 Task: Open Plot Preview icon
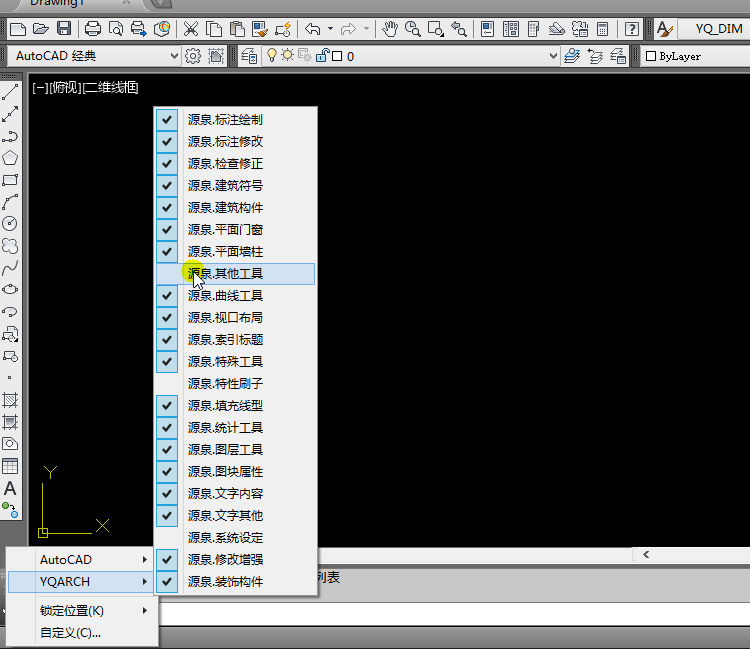click(x=116, y=29)
